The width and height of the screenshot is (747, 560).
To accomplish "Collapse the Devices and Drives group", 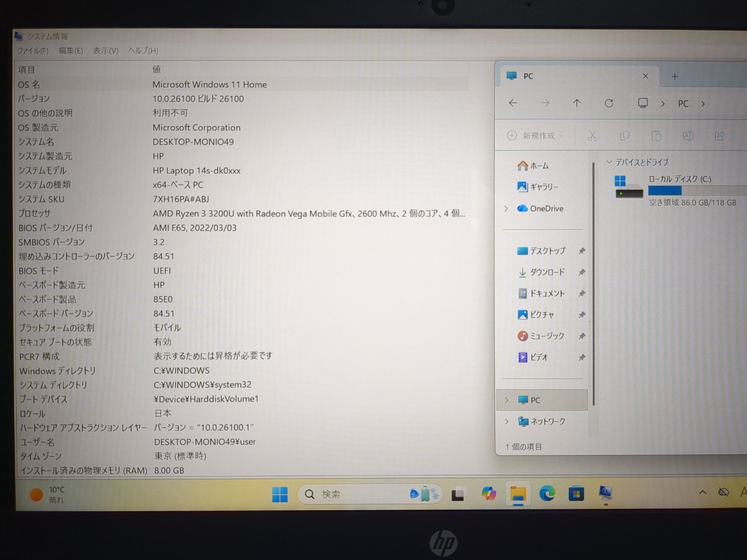I will 609,162.
